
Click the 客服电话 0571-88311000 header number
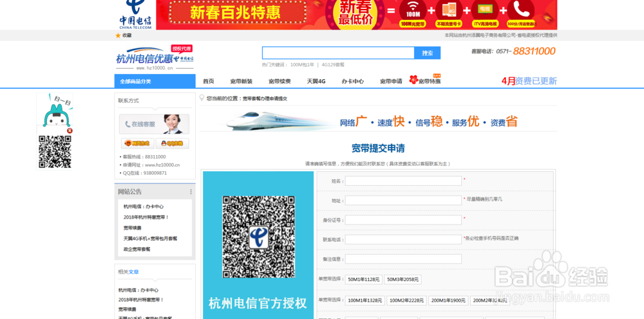pyautogui.click(x=513, y=51)
